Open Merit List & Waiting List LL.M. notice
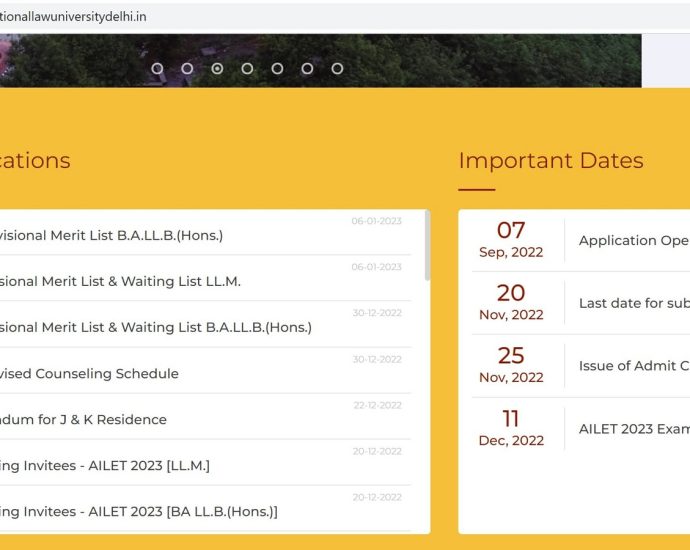The width and height of the screenshot is (690, 550). 121,282
